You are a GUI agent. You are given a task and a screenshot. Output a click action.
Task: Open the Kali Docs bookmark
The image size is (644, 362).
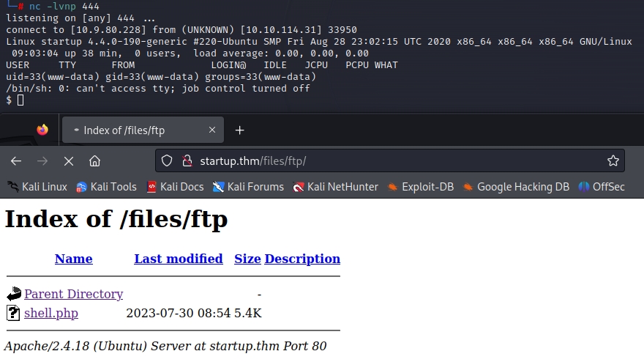pos(175,187)
